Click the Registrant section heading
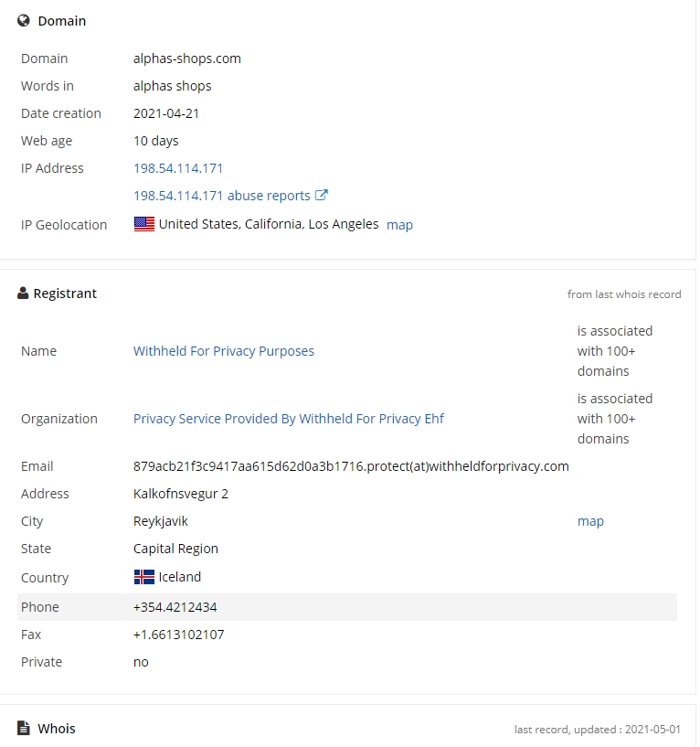Image resolution: width=700 pixels, height=747 pixels. pos(65,293)
